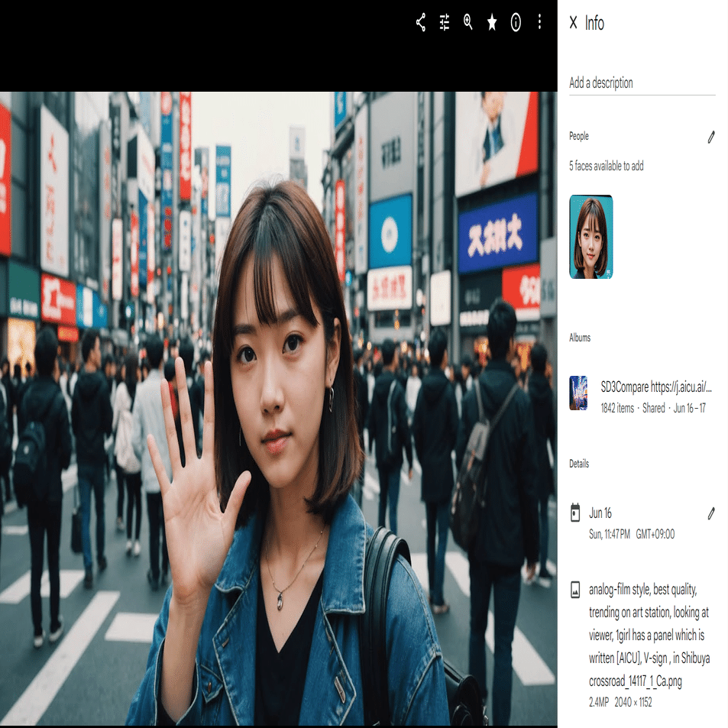Edit People with the pencil icon
The height and width of the screenshot is (728, 728).
click(x=711, y=137)
